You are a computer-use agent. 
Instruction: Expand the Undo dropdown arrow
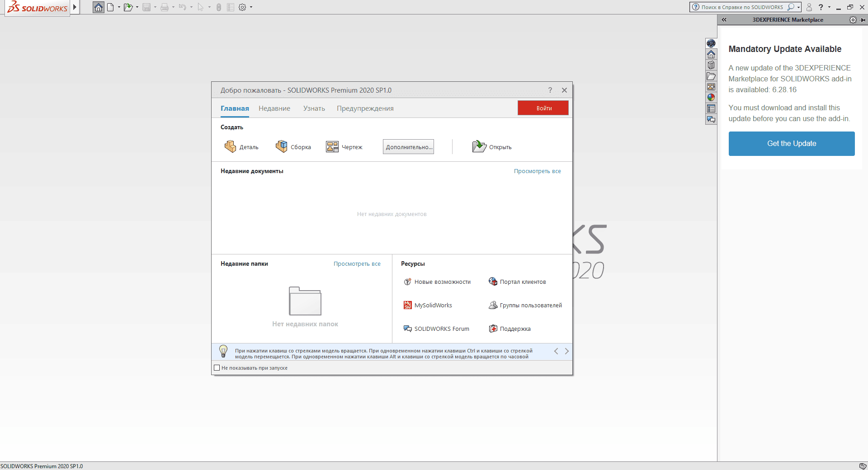(x=191, y=7)
